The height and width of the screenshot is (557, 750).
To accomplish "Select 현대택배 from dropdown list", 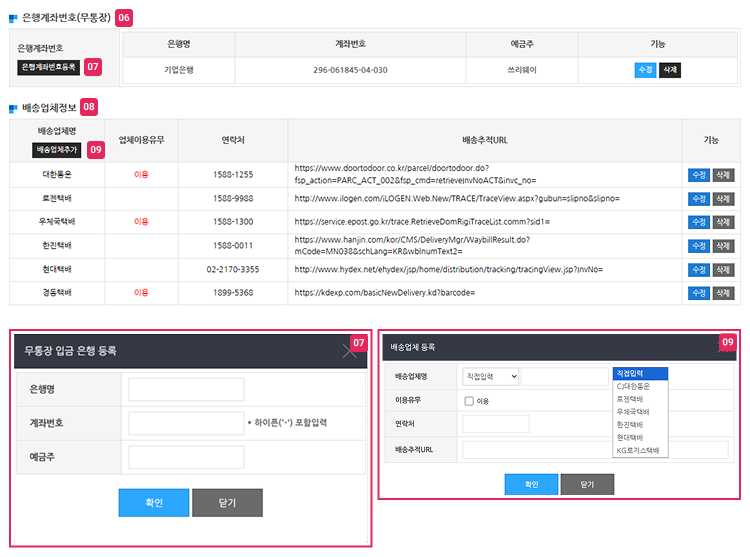I will click(x=640, y=437).
